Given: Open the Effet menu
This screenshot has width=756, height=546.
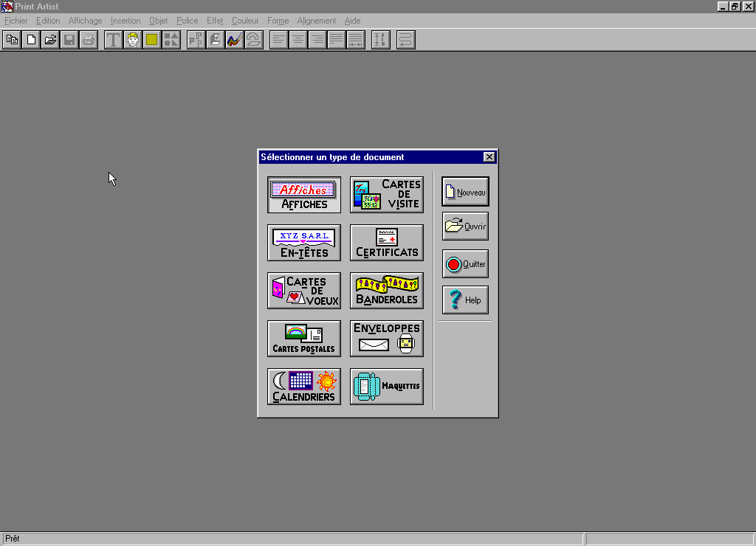Looking at the screenshot, I should (x=215, y=21).
